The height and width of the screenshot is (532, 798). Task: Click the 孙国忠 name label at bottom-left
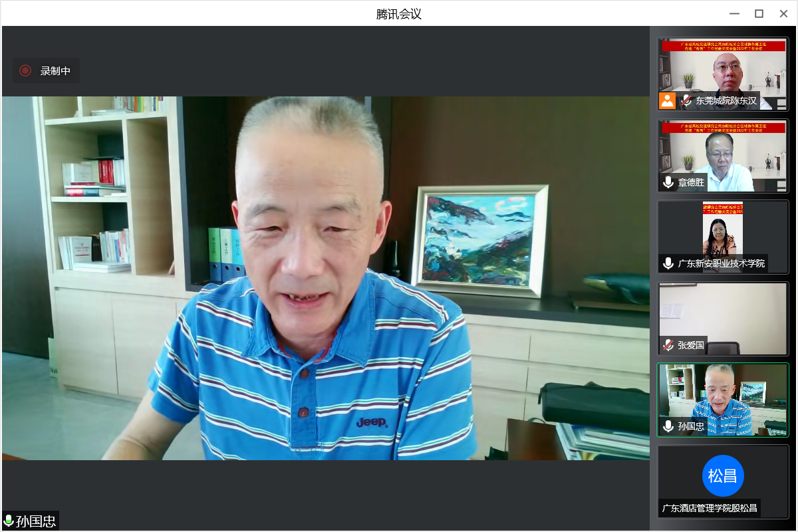pos(36,521)
